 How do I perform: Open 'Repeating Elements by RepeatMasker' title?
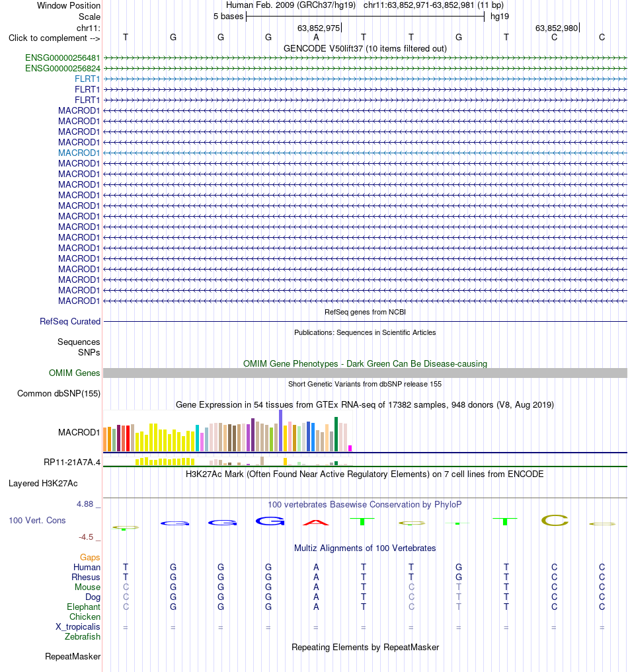pyautogui.click(x=365, y=647)
